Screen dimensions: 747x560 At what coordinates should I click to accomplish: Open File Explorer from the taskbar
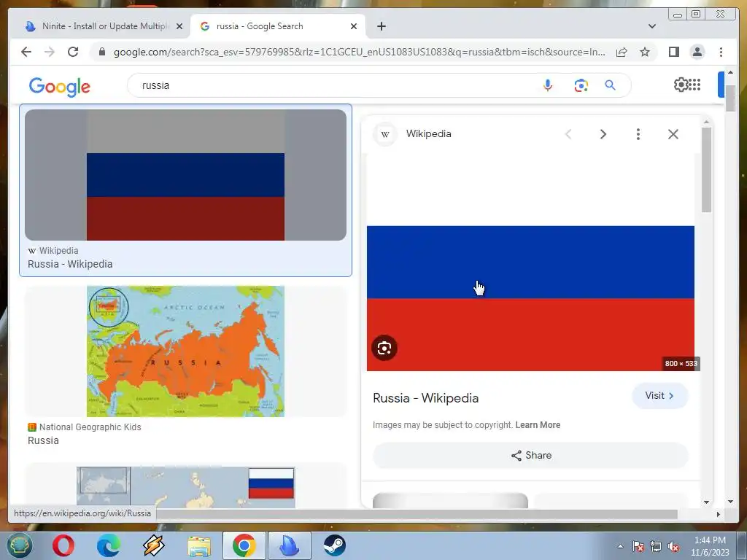[199, 546]
